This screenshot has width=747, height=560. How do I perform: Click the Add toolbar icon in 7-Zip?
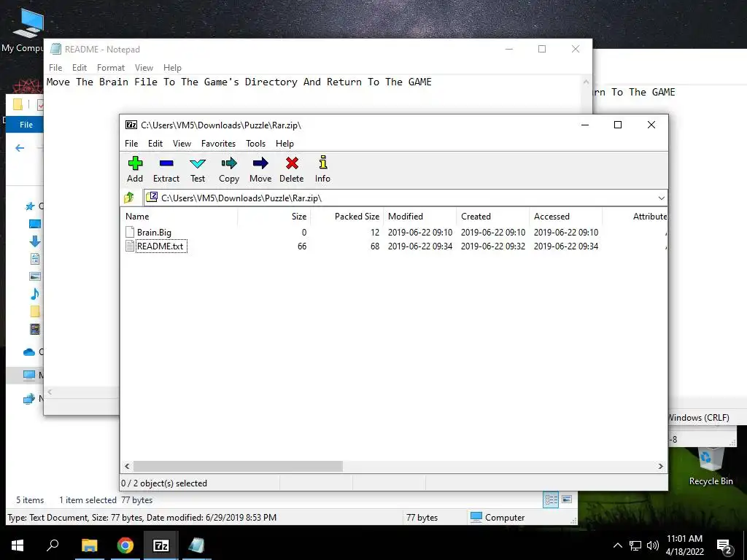coord(135,163)
